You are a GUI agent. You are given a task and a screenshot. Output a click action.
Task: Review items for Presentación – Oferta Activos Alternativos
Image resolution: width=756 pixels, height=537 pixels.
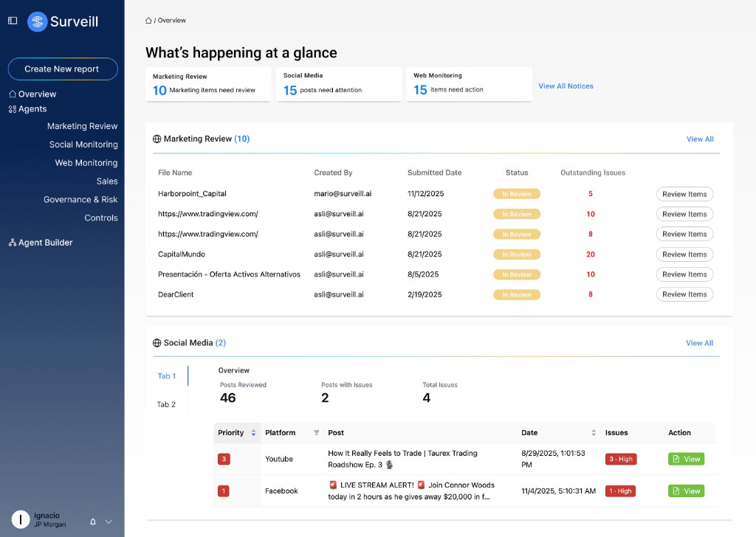click(x=684, y=274)
